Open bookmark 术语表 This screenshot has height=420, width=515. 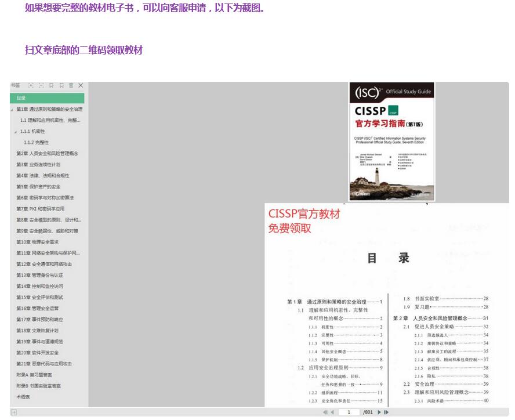23,397
